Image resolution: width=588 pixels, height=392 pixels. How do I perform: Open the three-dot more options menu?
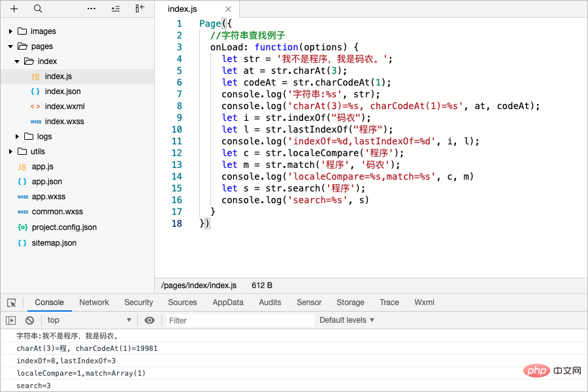[91, 9]
